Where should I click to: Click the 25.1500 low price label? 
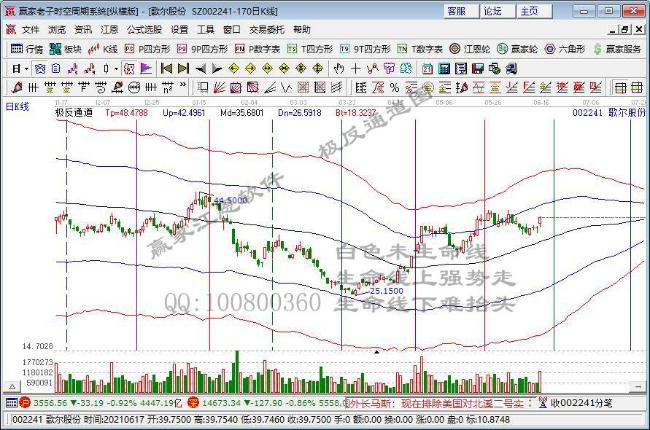pyautogui.click(x=386, y=291)
